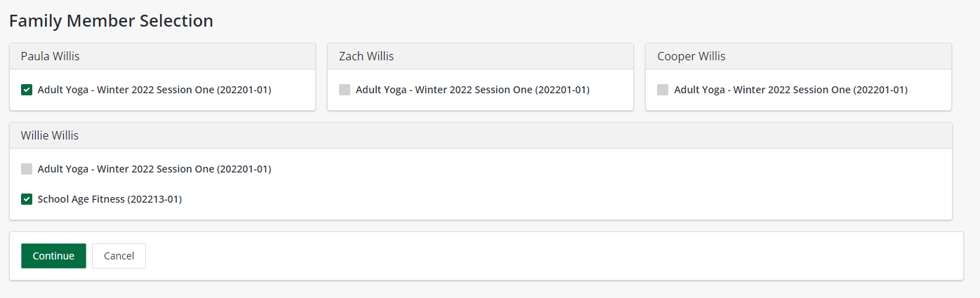Check Zach Willis's Adult Yoga checkbox
Image resolution: width=980 pixels, height=298 pixels.
(345, 90)
